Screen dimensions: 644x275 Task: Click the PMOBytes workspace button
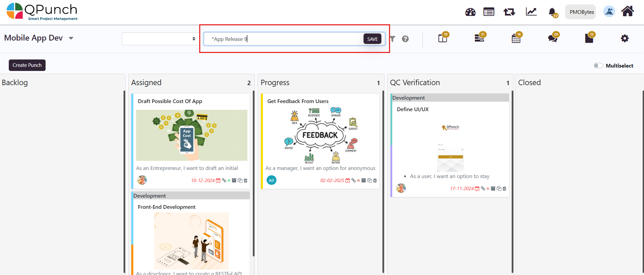tap(582, 12)
